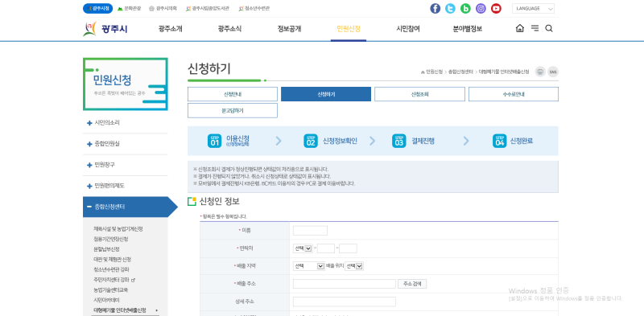The image size is (644, 316).
Task: Click the STEP 03 badge icon
Action: click(x=398, y=141)
